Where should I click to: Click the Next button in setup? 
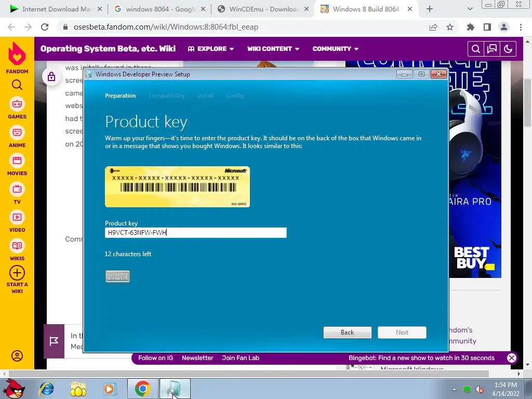point(402,332)
